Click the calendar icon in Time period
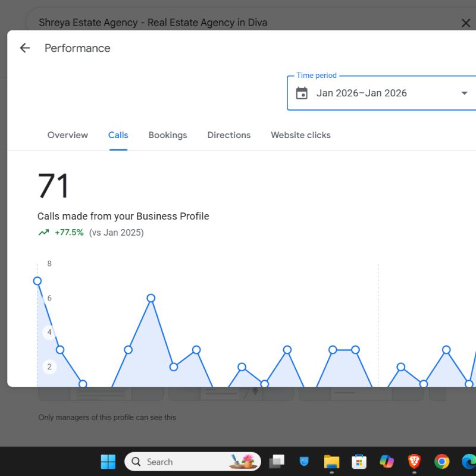The width and height of the screenshot is (476, 476). click(x=302, y=93)
